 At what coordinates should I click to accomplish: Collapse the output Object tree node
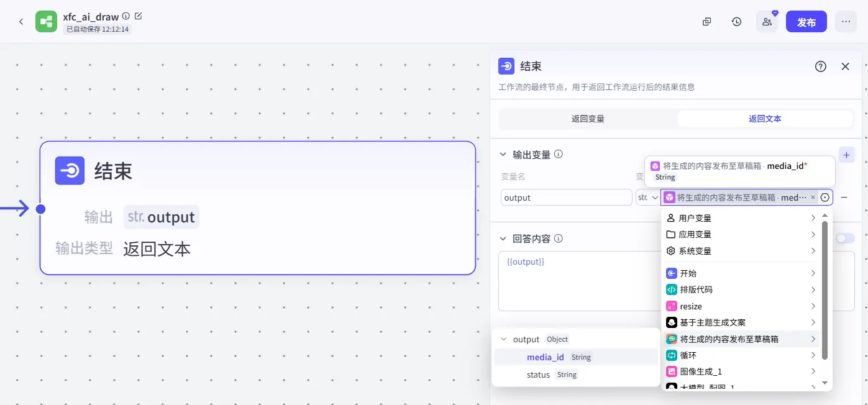point(504,339)
